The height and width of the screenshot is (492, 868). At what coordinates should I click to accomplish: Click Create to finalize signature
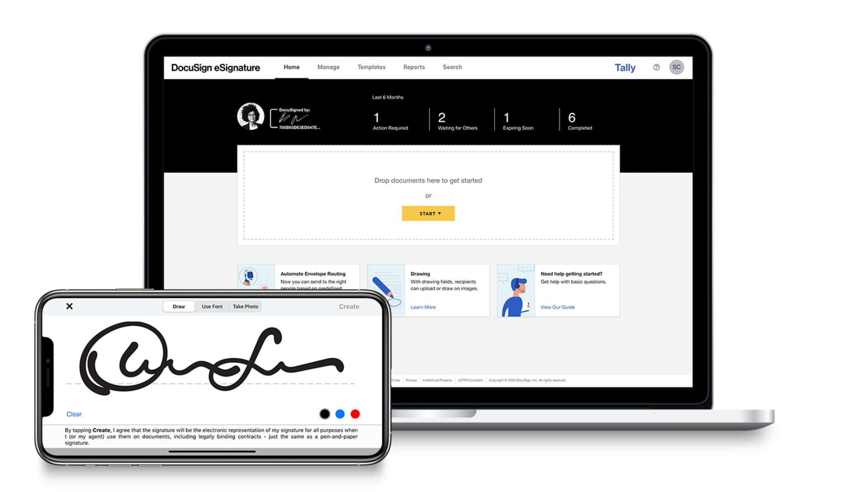click(x=349, y=306)
